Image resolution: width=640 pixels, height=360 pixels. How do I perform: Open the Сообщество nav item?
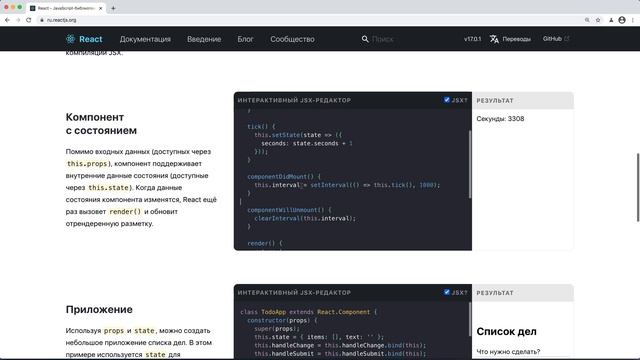click(292, 39)
